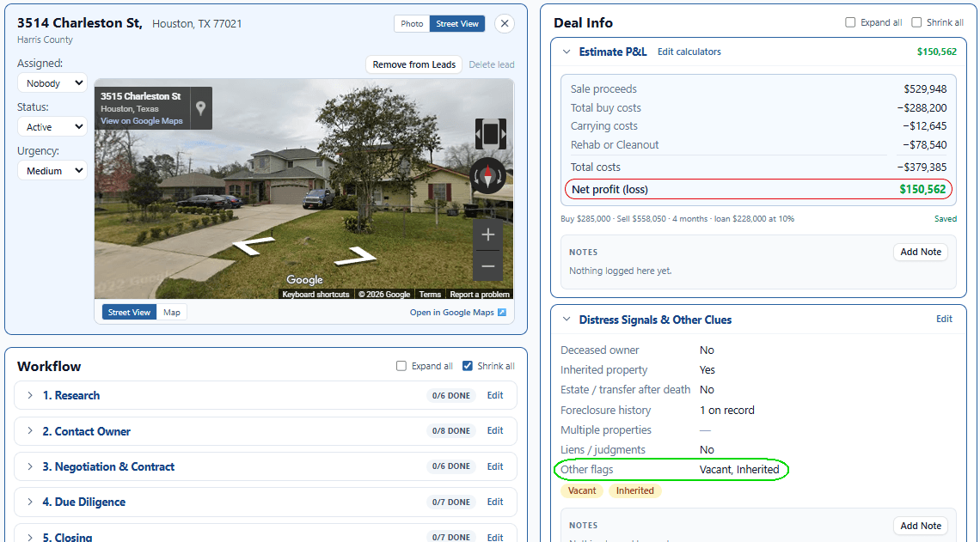Click the Delete lead link
This screenshot has height=542, width=980.
[x=492, y=64]
